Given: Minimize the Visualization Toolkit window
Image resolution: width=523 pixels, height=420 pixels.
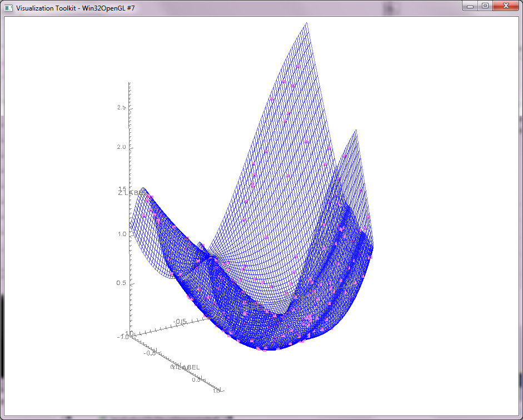Looking at the screenshot, I should pyautogui.click(x=470, y=6).
